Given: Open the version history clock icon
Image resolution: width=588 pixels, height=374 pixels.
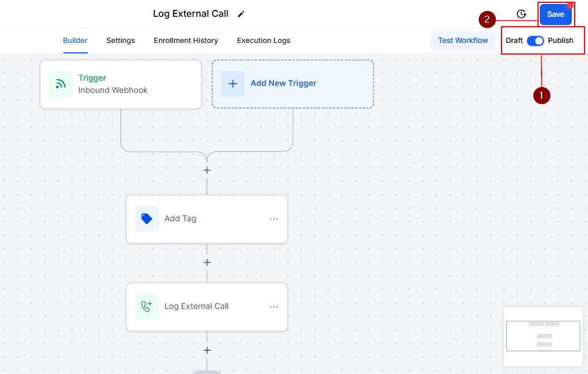Looking at the screenshot, I should tap(521, 15).
